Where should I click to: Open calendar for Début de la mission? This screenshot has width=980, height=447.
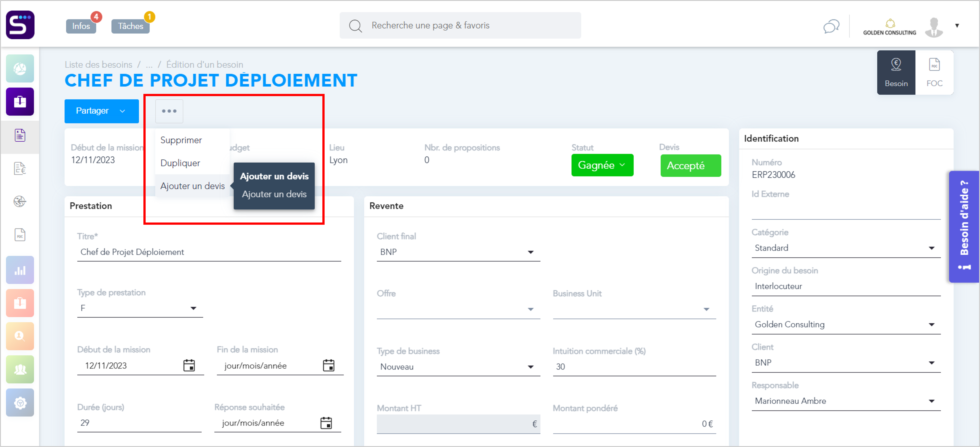click(189, 365)
